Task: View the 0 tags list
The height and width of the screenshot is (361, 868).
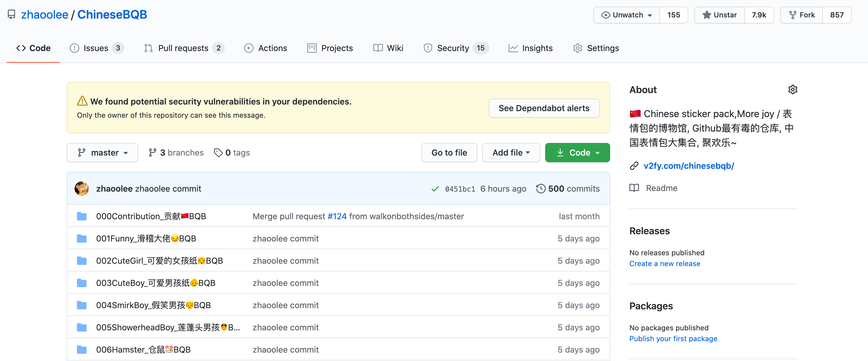Action: 232,153
